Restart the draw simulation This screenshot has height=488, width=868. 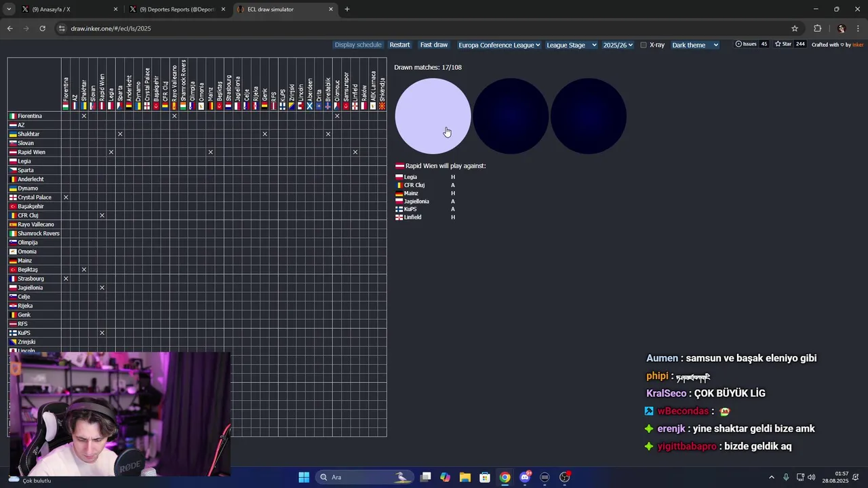pos(399,45)
